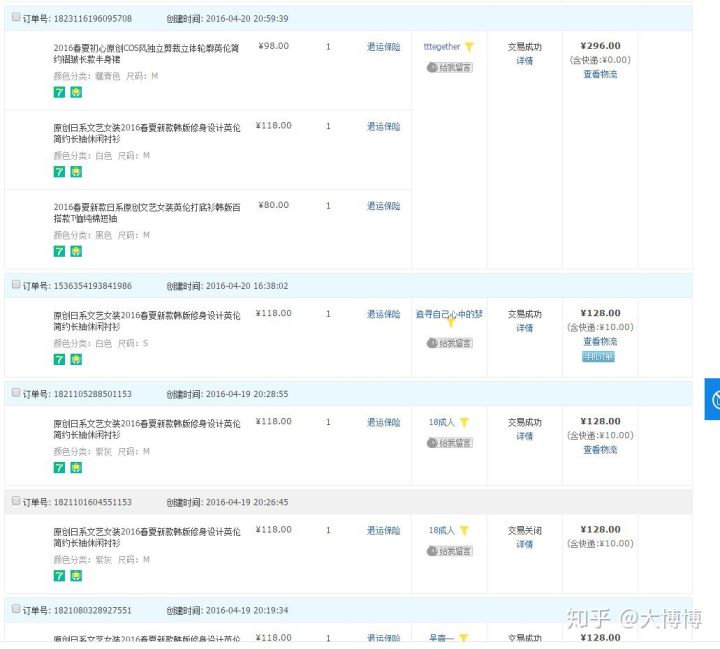Click 给我留言 in the tttegether order

[450, 67]
